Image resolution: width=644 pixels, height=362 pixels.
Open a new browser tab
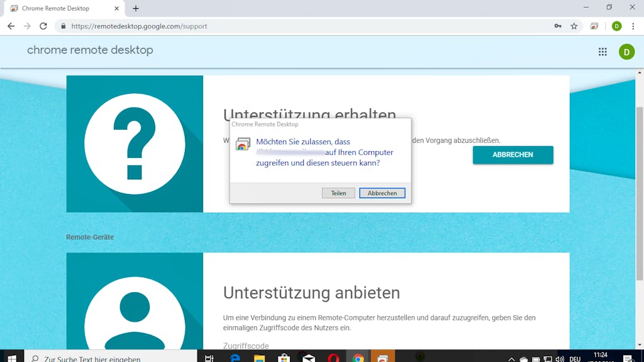click(x=136, y=8)
